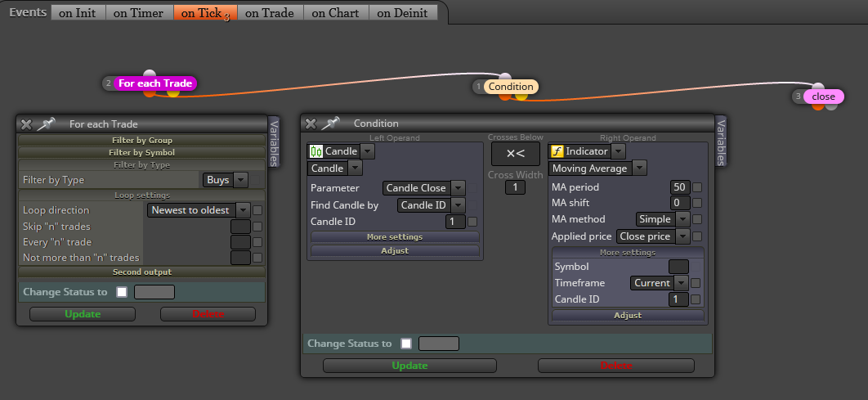Click the green Candle chart icon

pyautogui.click(x=316, y=151)
